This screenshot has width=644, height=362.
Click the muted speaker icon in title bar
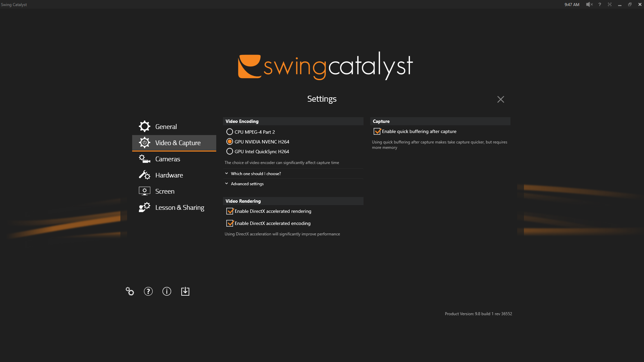point(589,4)
